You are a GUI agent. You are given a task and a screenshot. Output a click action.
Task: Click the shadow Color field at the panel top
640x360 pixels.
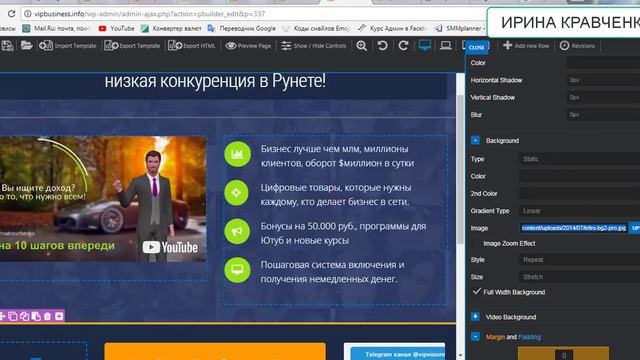click(603, 63)
